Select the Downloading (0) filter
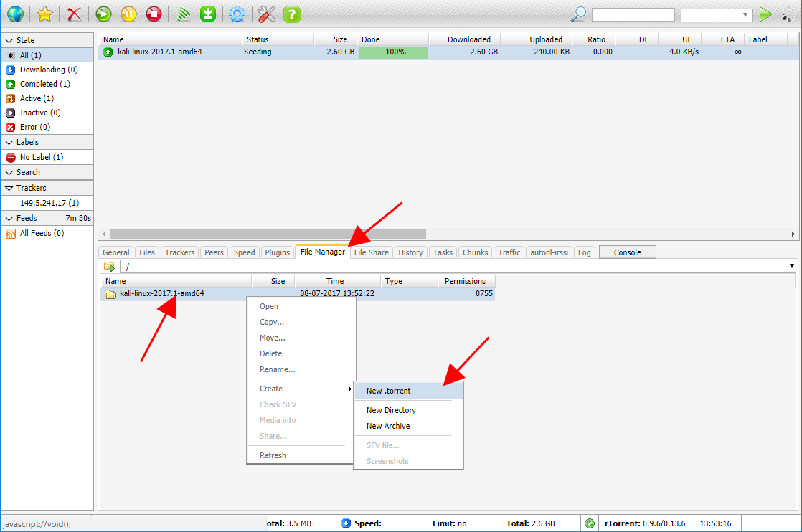The height and width of the screenshot is (532, 802). [47, 70]
